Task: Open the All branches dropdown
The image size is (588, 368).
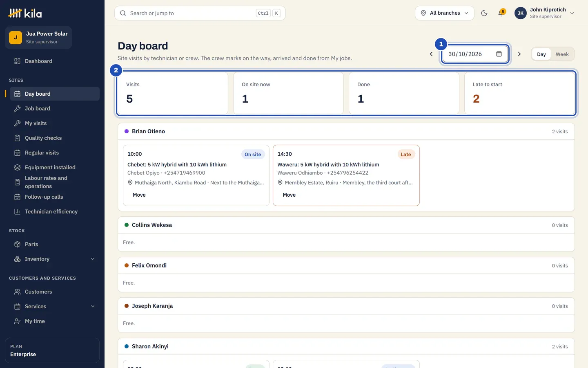Action: point(445,13)
